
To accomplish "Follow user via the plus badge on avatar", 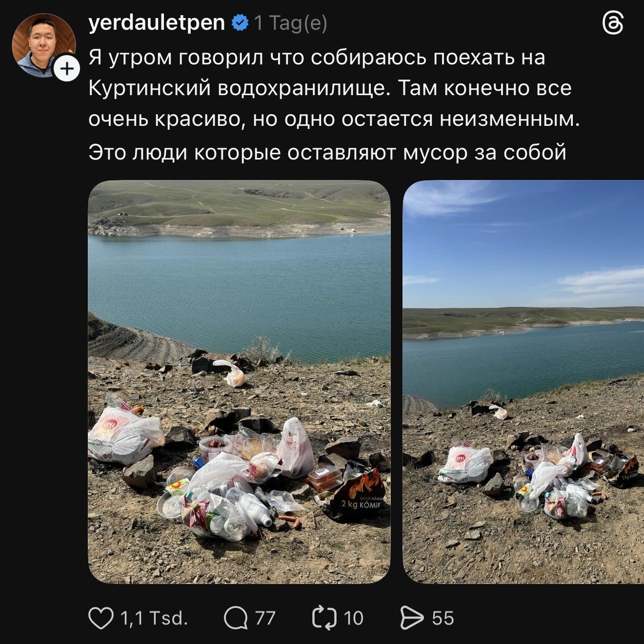I will tap(67, 69).
